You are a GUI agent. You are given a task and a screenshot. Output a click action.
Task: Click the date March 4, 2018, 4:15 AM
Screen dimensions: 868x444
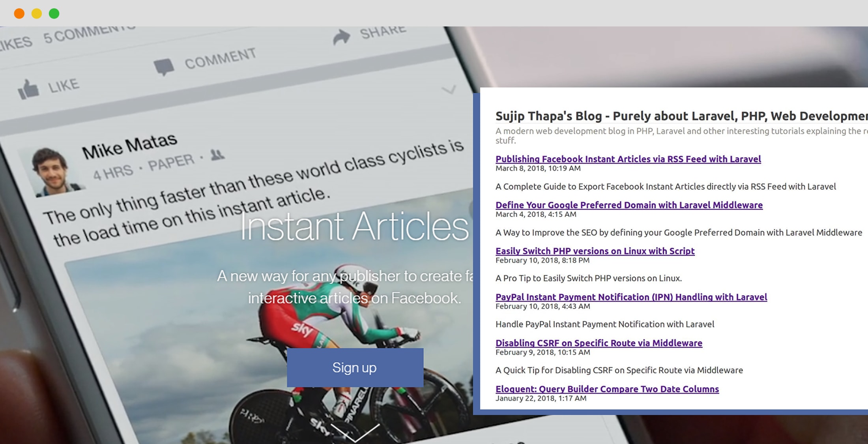(x=536, y=214)
